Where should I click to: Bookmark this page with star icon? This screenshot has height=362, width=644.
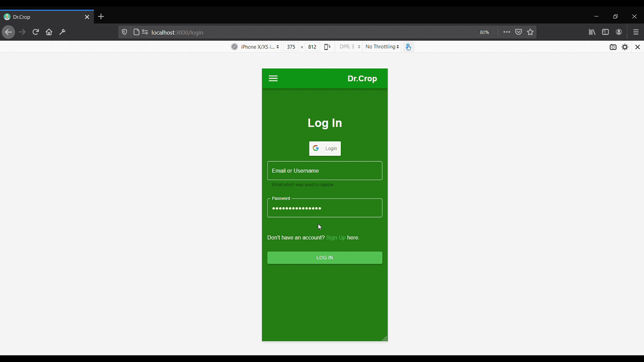(530, 32)
